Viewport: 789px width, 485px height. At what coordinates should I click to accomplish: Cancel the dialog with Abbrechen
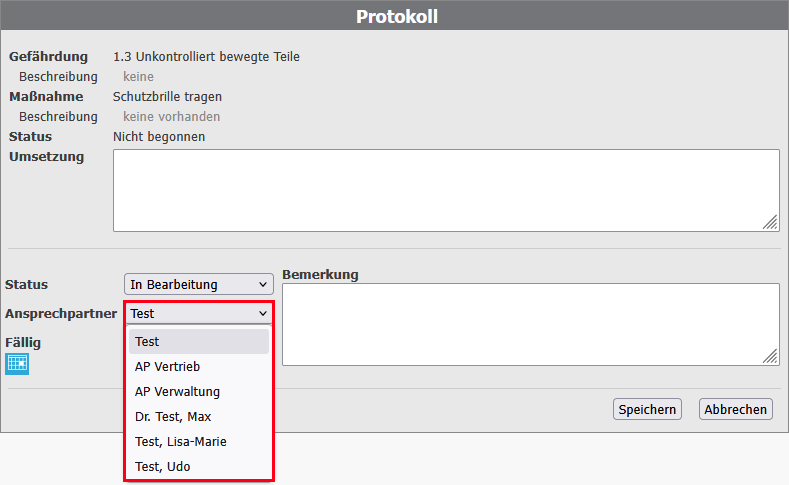pos(735,410)
